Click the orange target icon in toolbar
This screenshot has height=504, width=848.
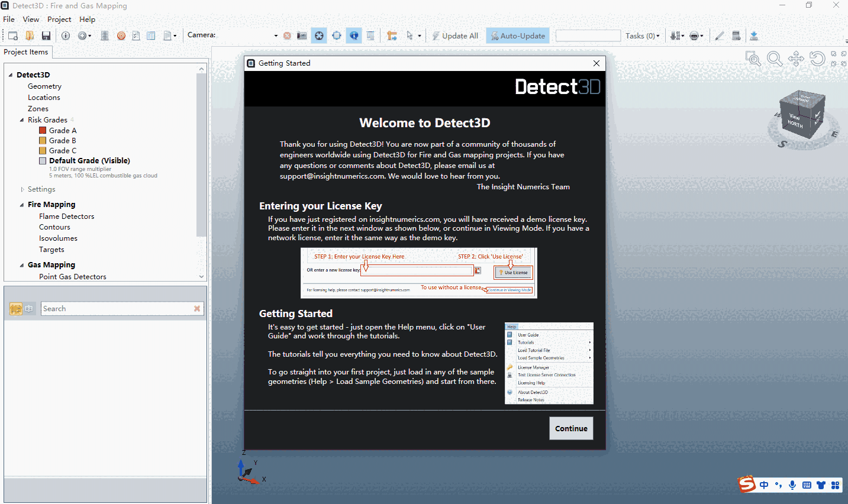121,35
